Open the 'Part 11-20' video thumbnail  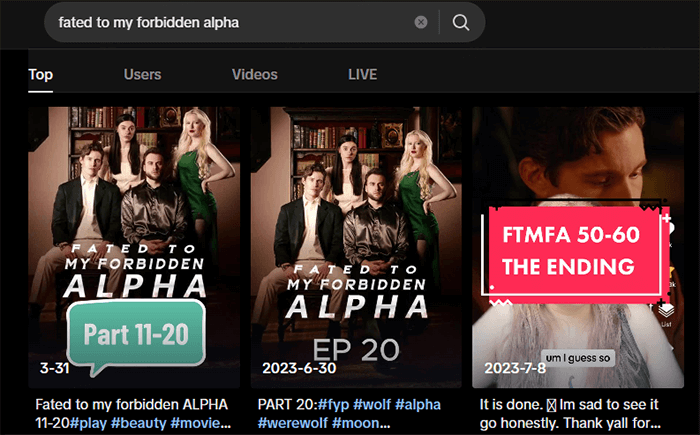click(134, 247)
